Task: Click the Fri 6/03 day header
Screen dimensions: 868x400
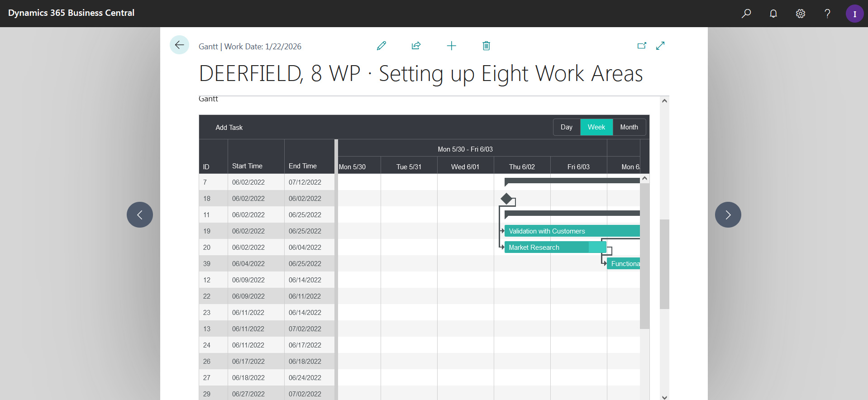Action: [x=579, y=166]
